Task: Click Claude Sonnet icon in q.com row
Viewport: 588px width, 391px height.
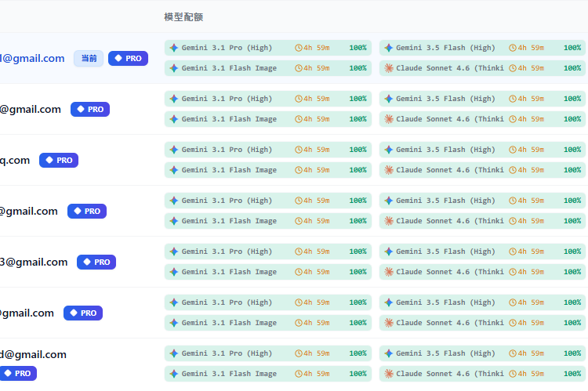Action: 389,170
